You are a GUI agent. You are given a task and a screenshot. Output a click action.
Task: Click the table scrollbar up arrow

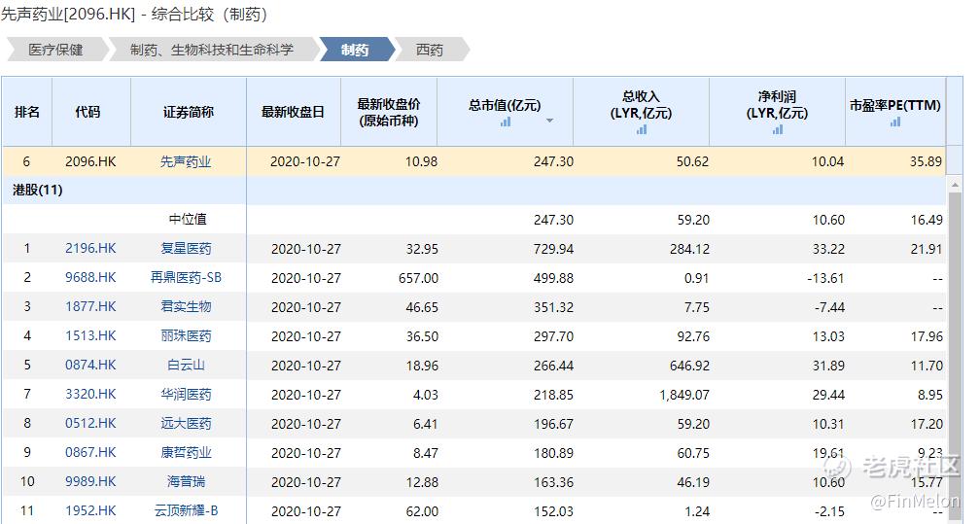[955, 185]
